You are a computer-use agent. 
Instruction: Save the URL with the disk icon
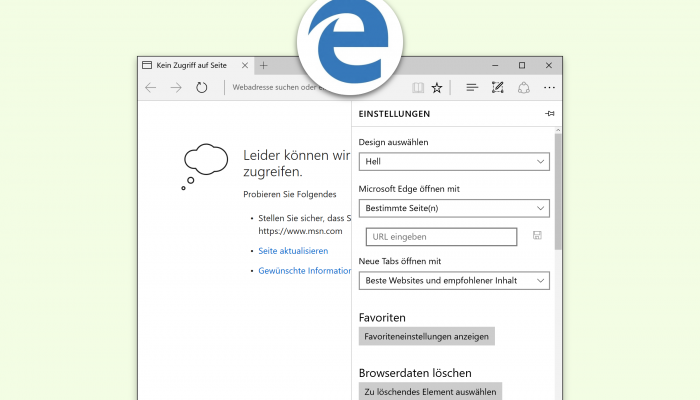[x=537, y=235]
